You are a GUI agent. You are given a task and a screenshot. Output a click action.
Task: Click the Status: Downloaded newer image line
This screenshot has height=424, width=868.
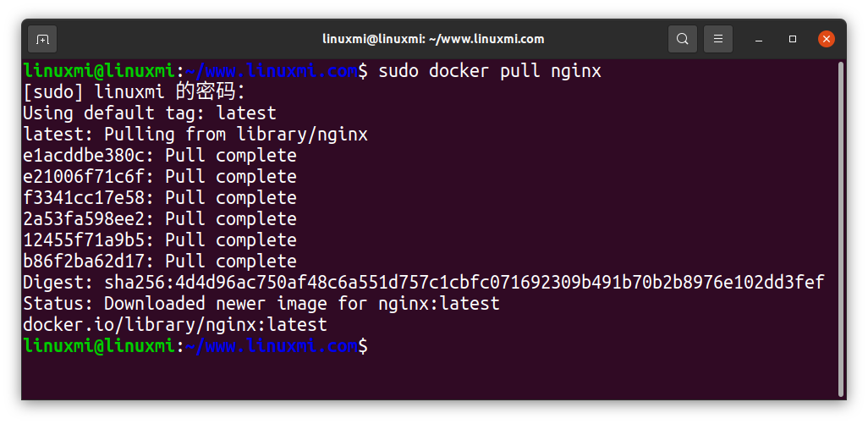[x=261, y=304]
